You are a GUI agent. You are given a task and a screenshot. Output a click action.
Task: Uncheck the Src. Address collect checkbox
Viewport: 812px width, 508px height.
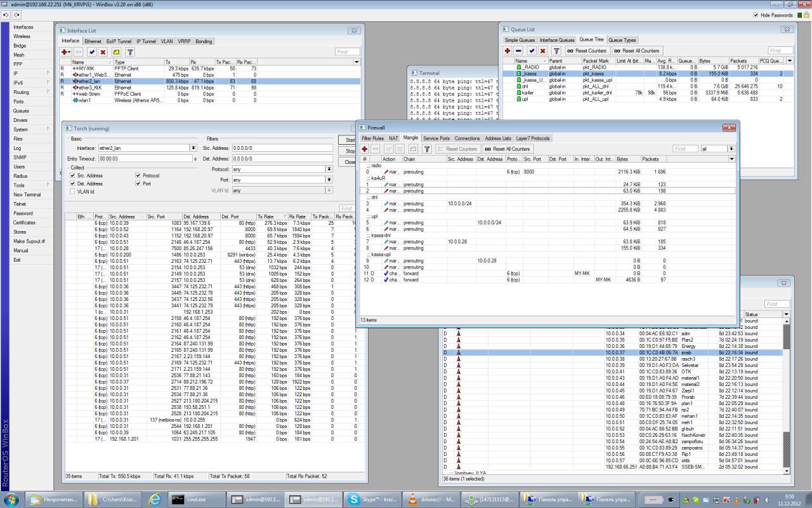(72, 176)
